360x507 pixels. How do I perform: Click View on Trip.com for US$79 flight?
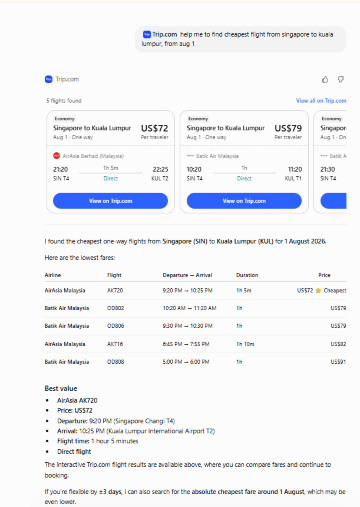244,201
